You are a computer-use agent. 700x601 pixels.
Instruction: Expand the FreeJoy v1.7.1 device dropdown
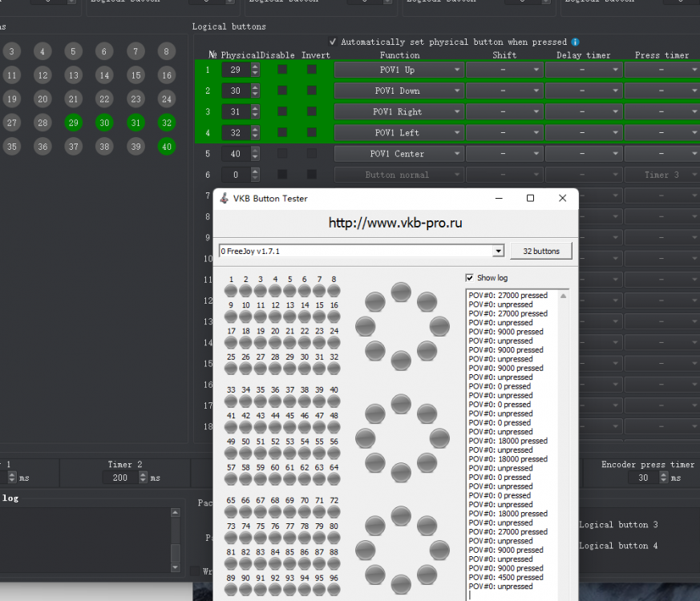pyautogui.click(x=498, y=252)
